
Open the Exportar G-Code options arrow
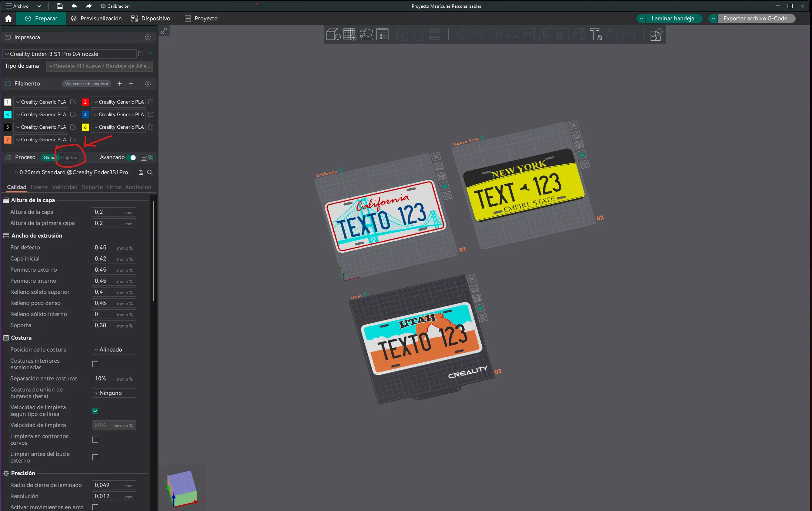713,19
